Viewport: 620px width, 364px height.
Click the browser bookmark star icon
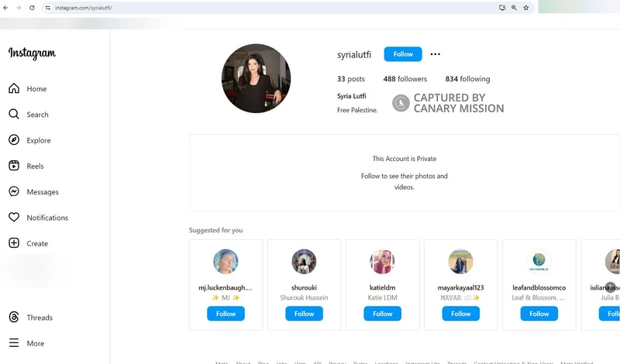click(526, 8)
